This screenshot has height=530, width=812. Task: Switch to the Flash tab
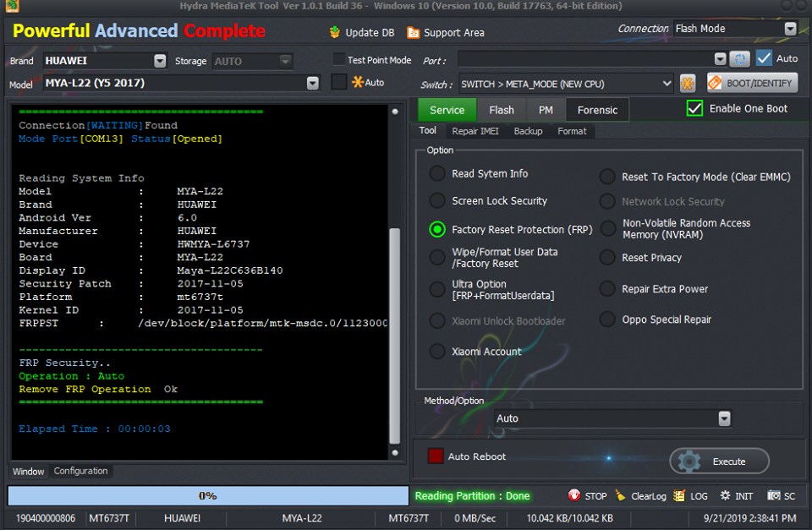tap(502, 110)
